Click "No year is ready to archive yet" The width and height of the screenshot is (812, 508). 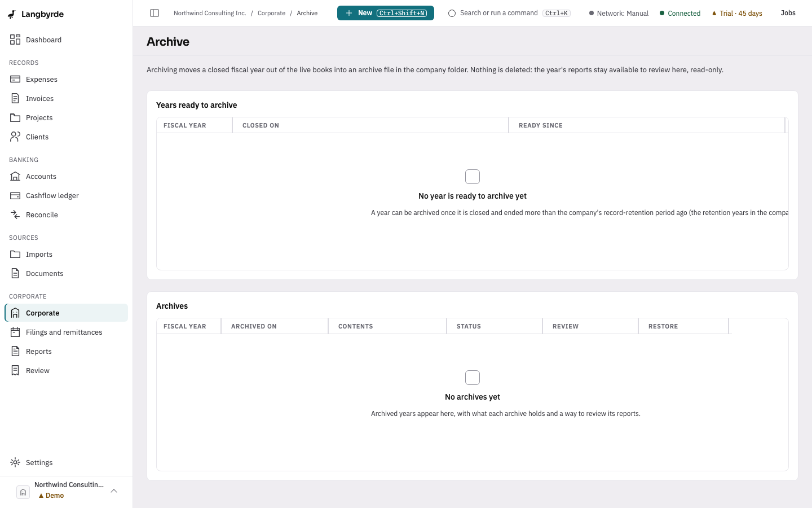(473, 196)
